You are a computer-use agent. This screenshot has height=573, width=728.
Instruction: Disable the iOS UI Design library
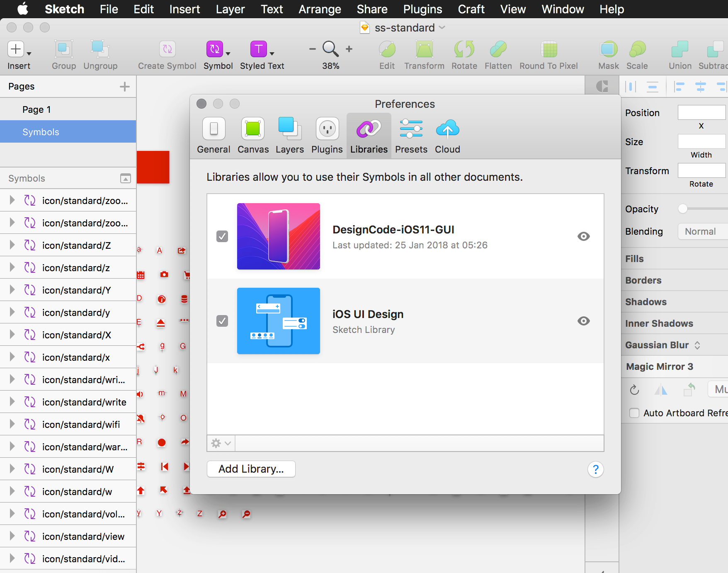(222, 320)
